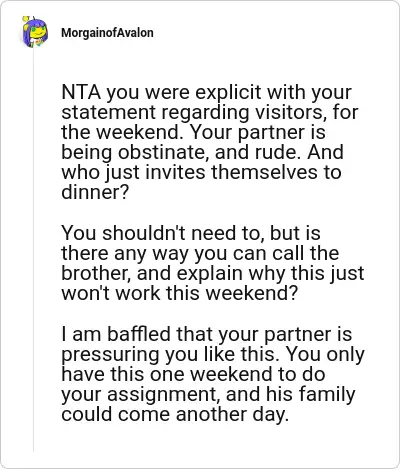Image resolution: width=400 pixels, height=469 pixels.
Task: Click the first paragraph starting with NTA
Action: (x=210, y=142)
